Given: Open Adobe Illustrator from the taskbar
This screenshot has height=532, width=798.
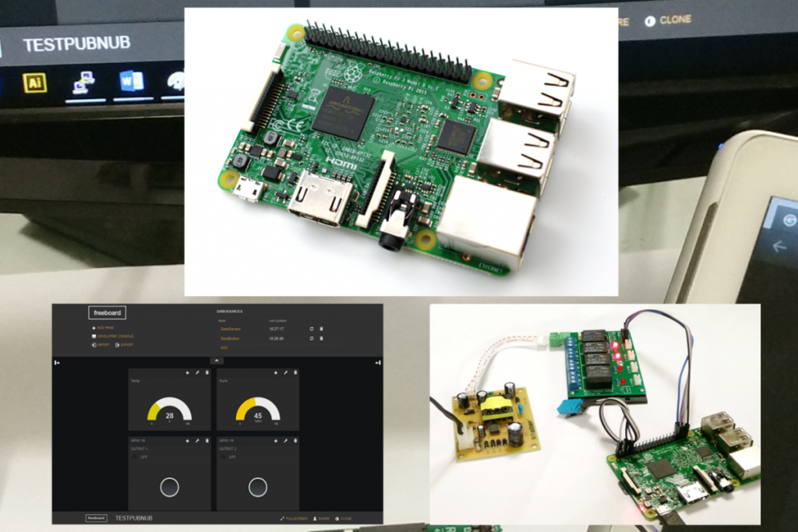Looking at the screenshot, I should point(34,83).
